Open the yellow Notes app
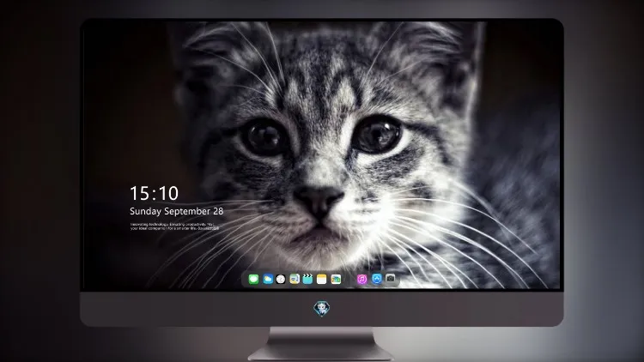Viewport: 644px width, 362px height. click(322, 279)
